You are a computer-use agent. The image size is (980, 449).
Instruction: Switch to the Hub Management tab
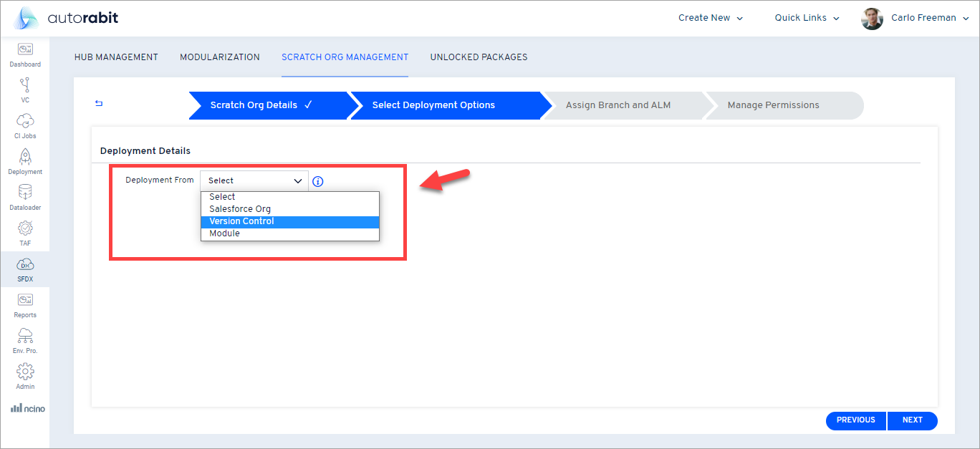(116, 57)
